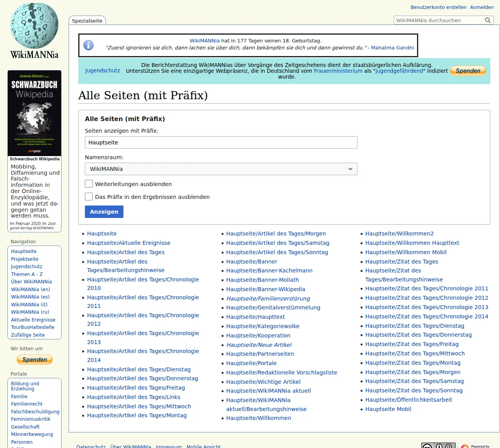Open the Männerbewegung portal
500x448 pixels.
coord(32,434)
